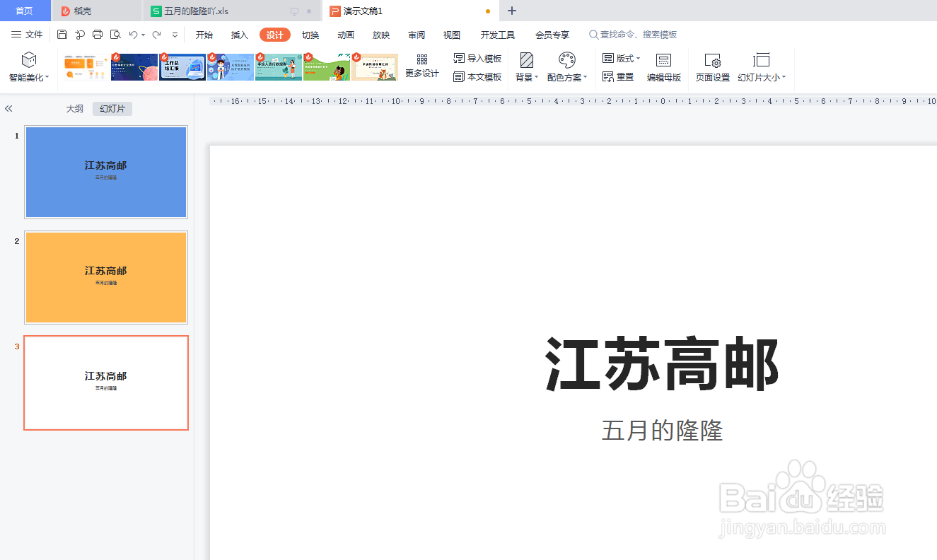Viewport: 937px width, 560px height.
Task: Click the Redo arrow icon
Action: (x=157, y=35)
